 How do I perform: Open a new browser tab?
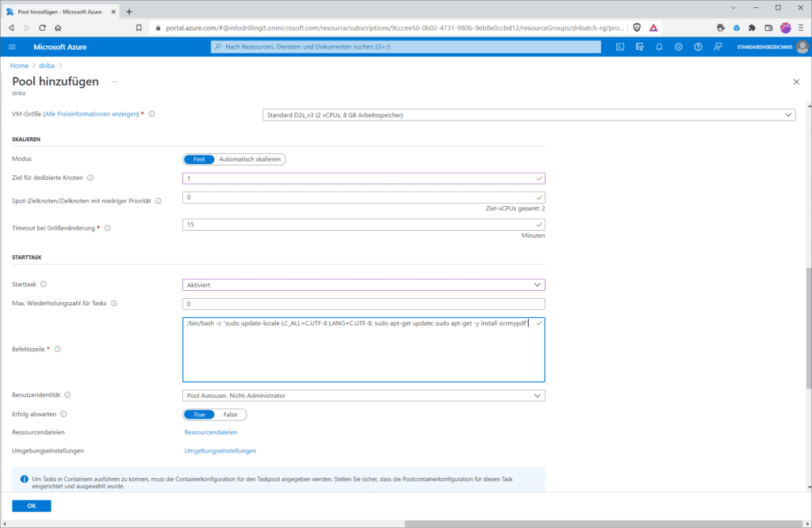click(129, 11)
